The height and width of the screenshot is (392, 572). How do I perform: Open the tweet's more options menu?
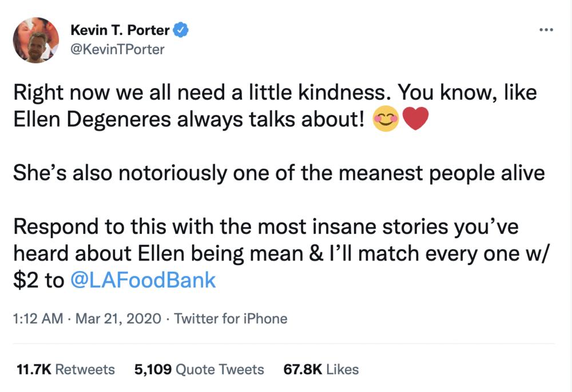click(546, 30)
